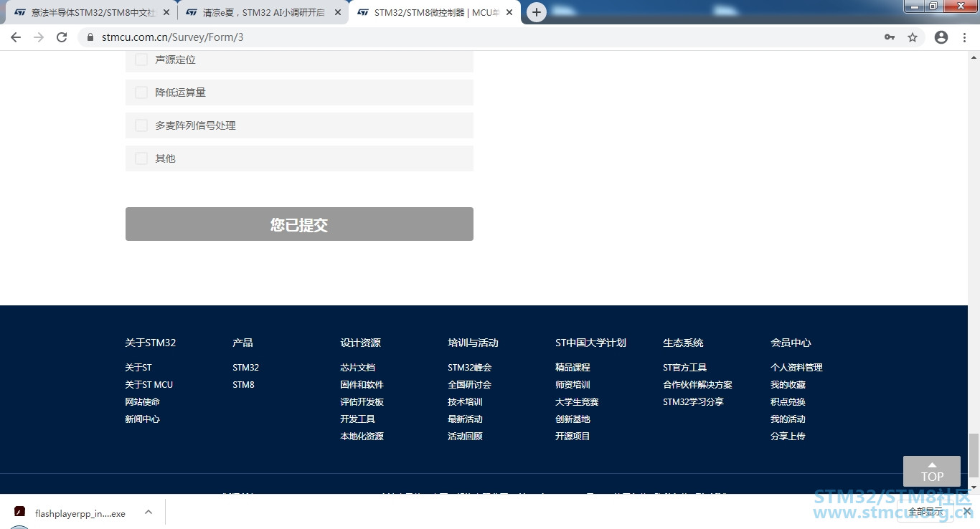Tick the 声源定位 checkbox
The image size is (980, 529).
tap(141, 59)
